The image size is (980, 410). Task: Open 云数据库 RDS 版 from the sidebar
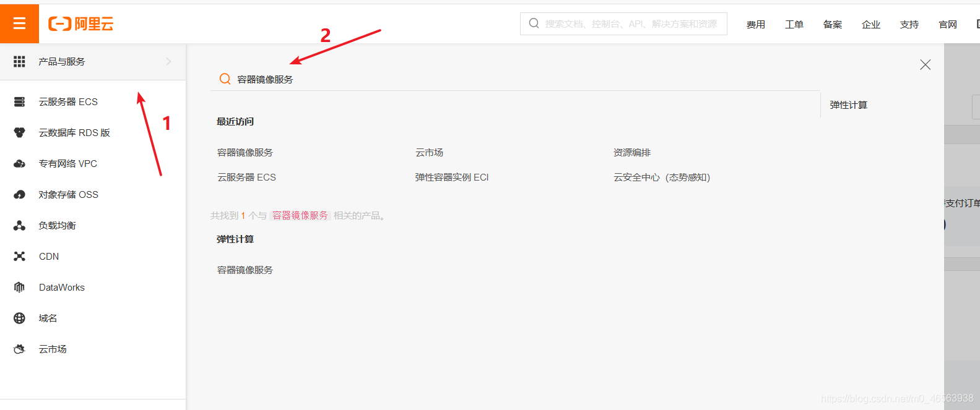74,132
